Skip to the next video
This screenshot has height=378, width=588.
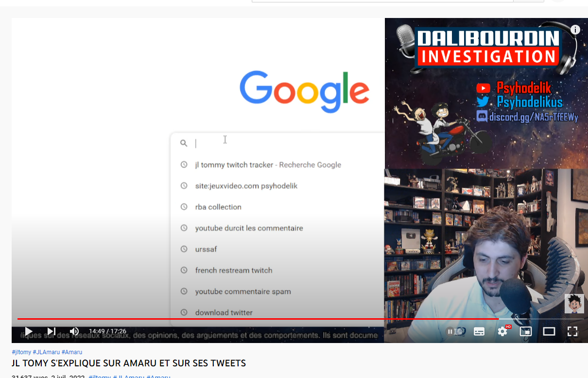pos(52,331)
